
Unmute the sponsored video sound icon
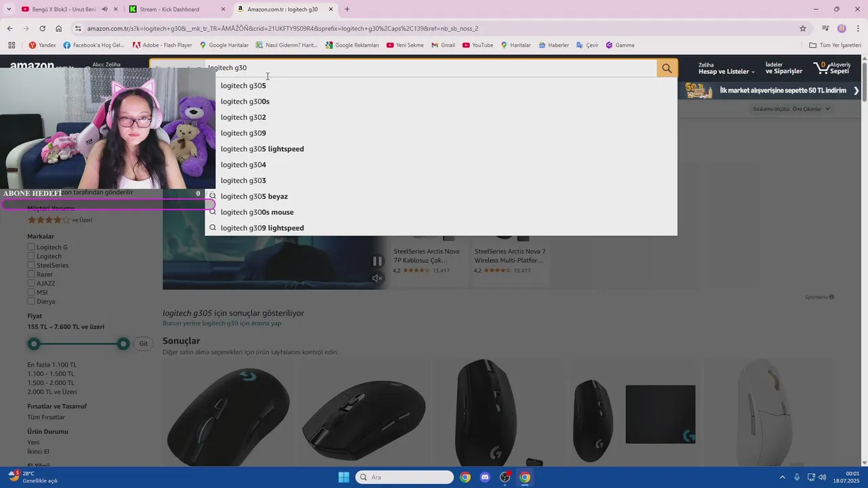(x=377, y=278)
